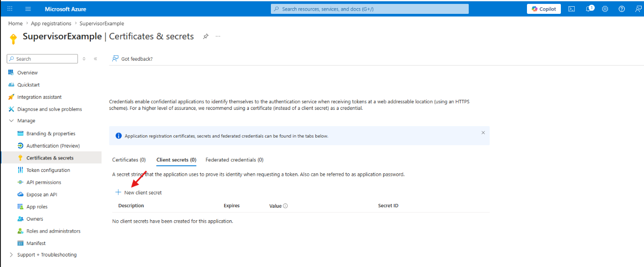This screenshot has width=644, height=267.
Task: Open the Azure portal apps grid icon
Action: 10,9
